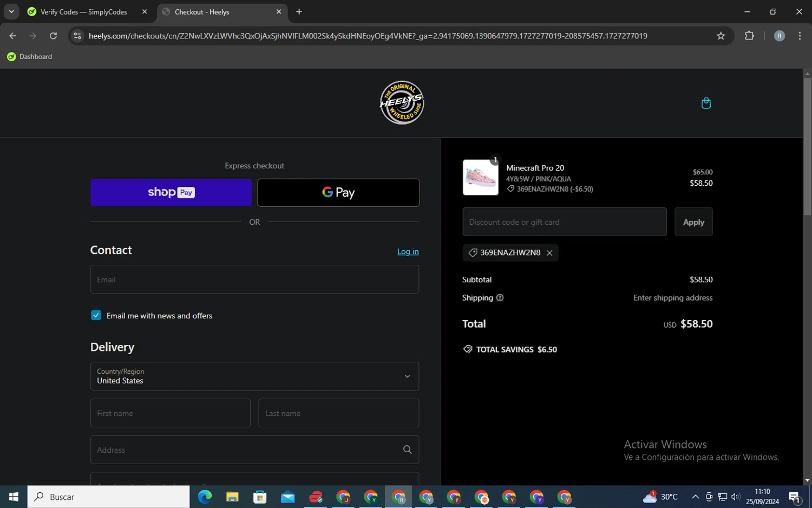Go back to the previous page
This screenshot has height=508, width=812.
(12, 36)
